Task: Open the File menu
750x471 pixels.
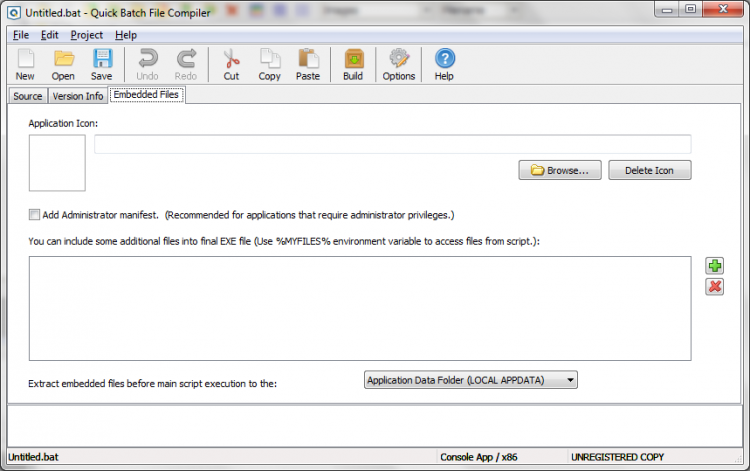Action: pyautogui.click(x=21, y=35)
